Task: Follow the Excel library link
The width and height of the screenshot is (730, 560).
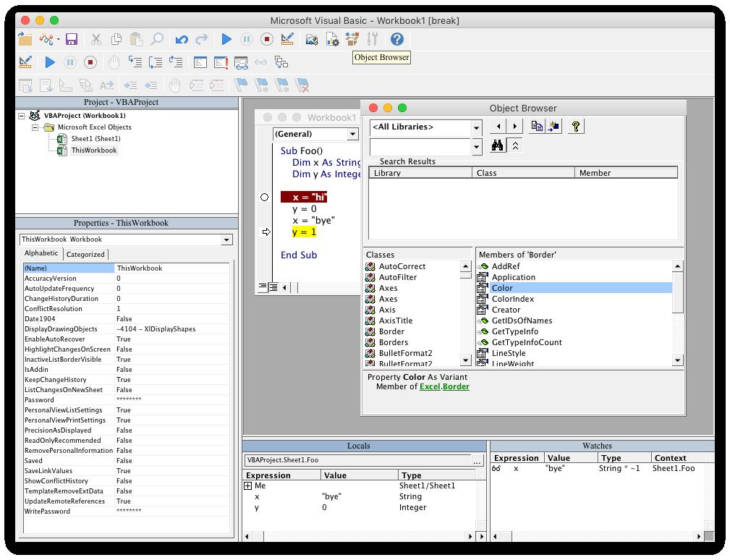Action: pyautogui.click(x=430, y=387)
